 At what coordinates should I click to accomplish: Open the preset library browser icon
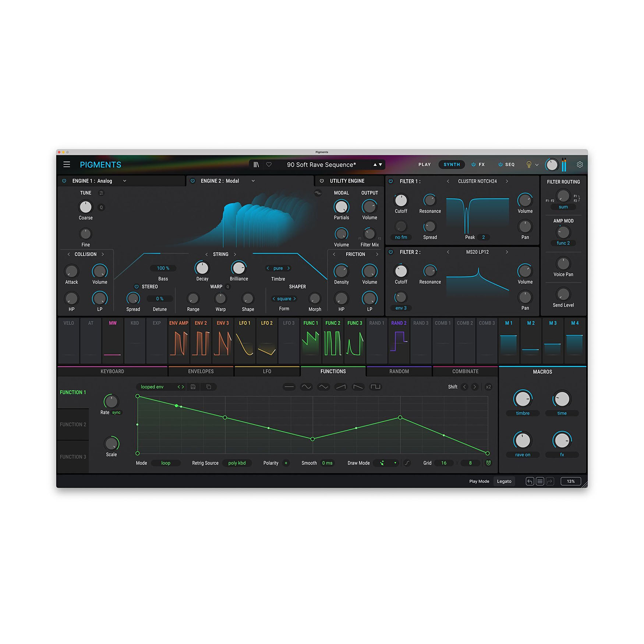click(x=256, y=164)
